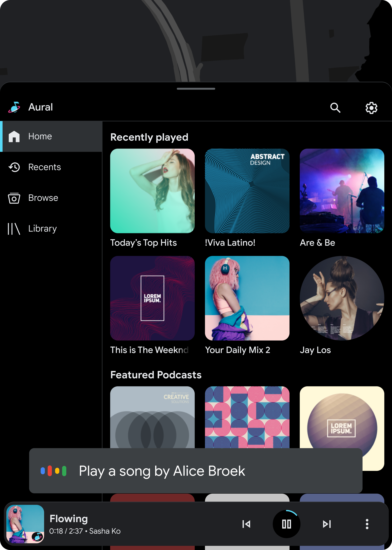392x550 pixels.
Task: Select the Are & Be playlist
Action: [x=342, y=191]
